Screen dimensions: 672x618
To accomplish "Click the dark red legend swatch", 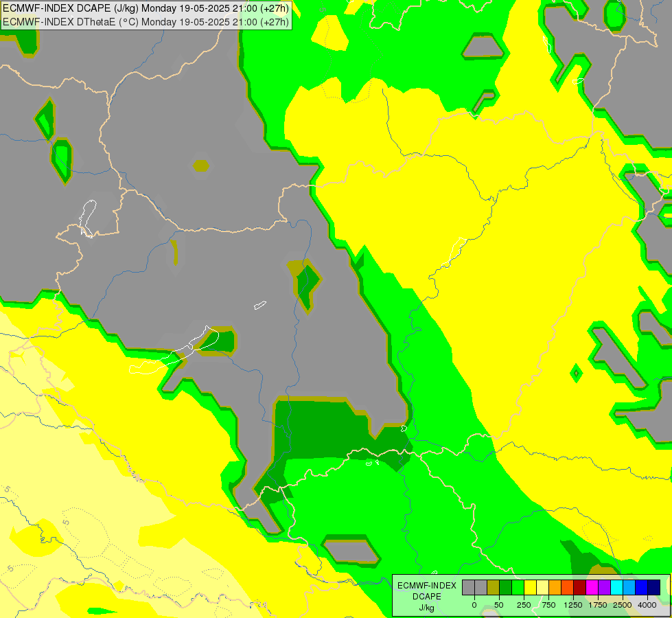I will tap(580, 588).
